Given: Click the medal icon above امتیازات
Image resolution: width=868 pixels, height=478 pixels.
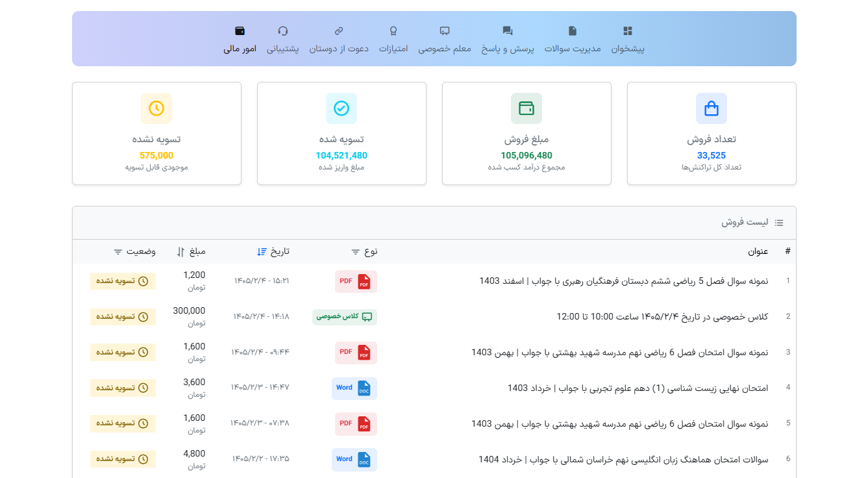Looking at the screenshot, I should point(393,31).
